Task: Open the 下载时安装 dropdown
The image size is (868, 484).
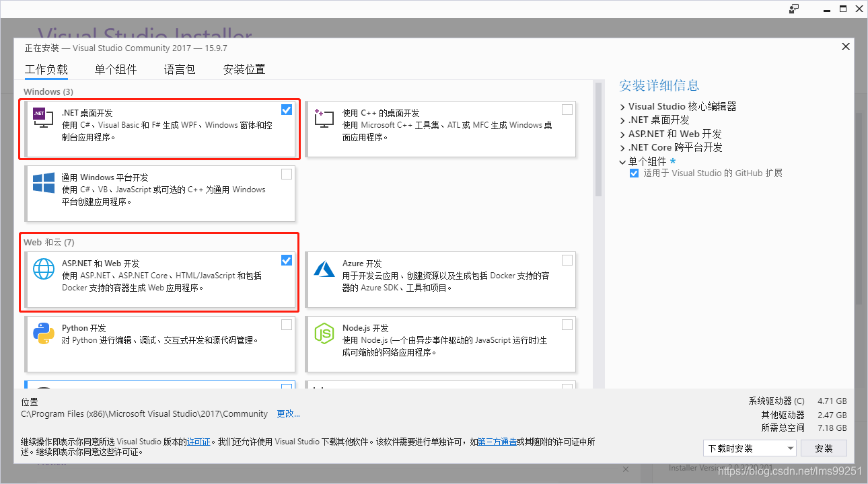Action: coord(750,448)
